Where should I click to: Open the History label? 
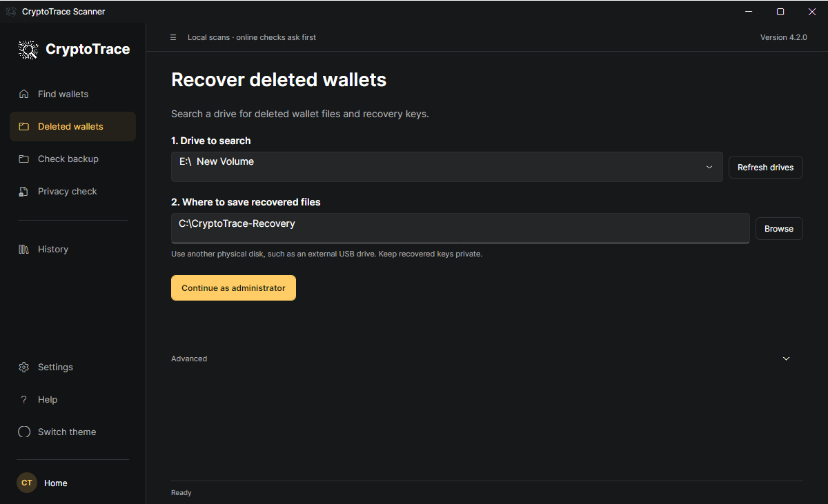(53, 249)
